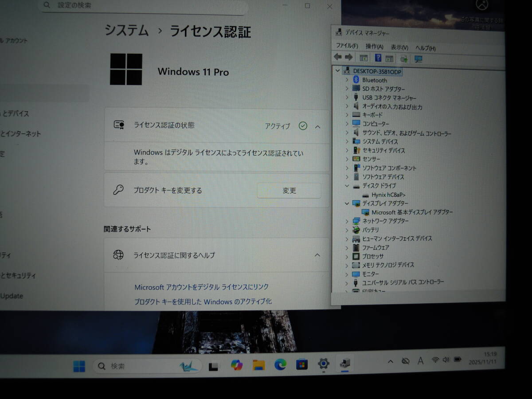Image resolution: width=532 pixels, height=399 pixels.
Task: Open Microsoft アカウントをデジタル ライセンスにリンク link
Action: pos(201,287)
